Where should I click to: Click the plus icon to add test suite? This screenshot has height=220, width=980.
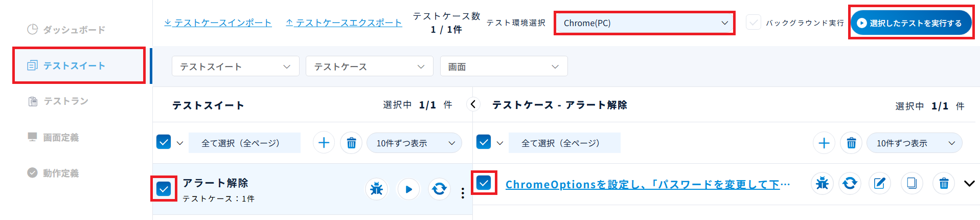324,143
